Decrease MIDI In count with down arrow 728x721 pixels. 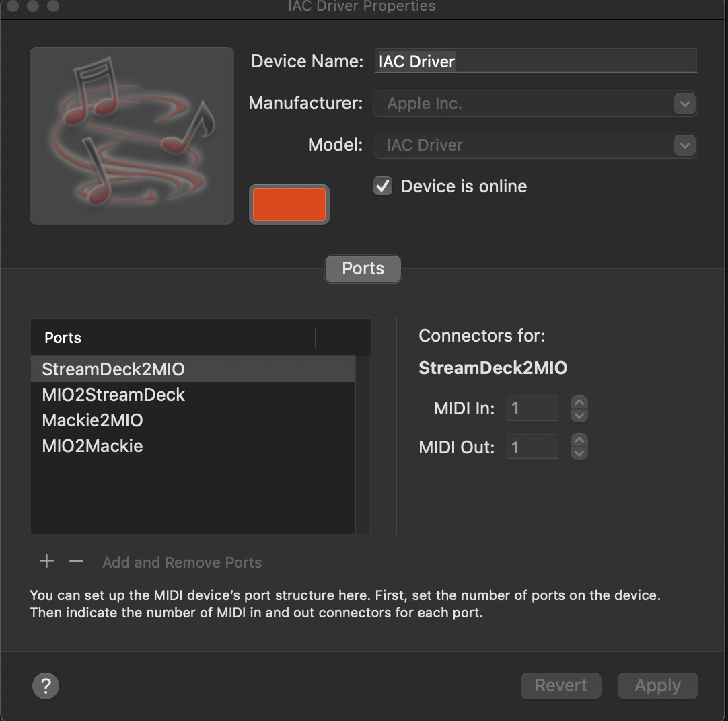(579, 415)
